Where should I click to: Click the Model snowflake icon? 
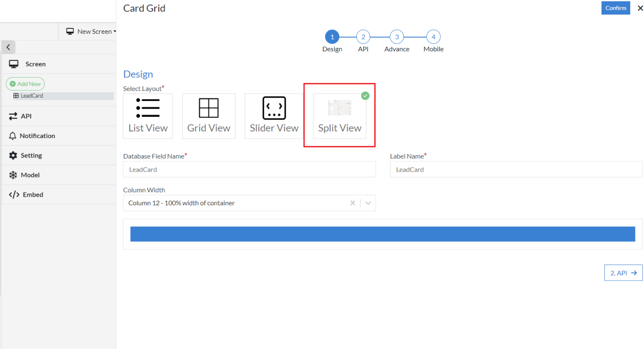(x=13, y=175)
